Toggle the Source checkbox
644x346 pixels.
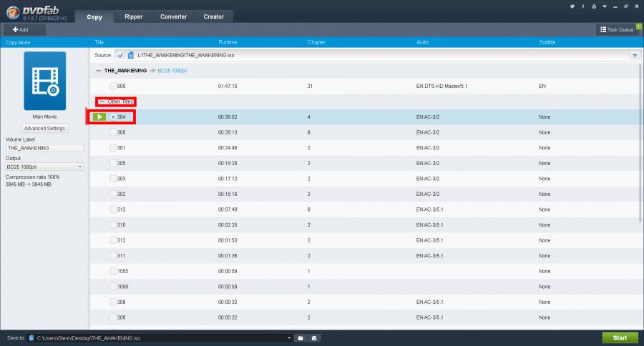click(120, 55)
